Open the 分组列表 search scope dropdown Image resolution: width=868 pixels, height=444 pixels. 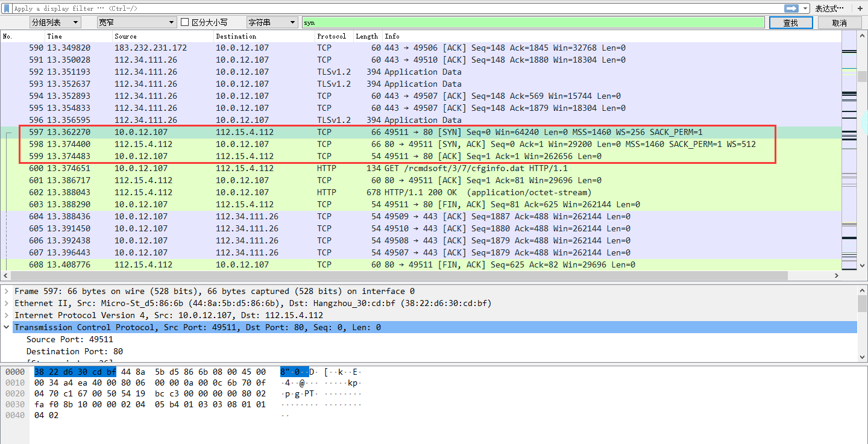point(55,22)
